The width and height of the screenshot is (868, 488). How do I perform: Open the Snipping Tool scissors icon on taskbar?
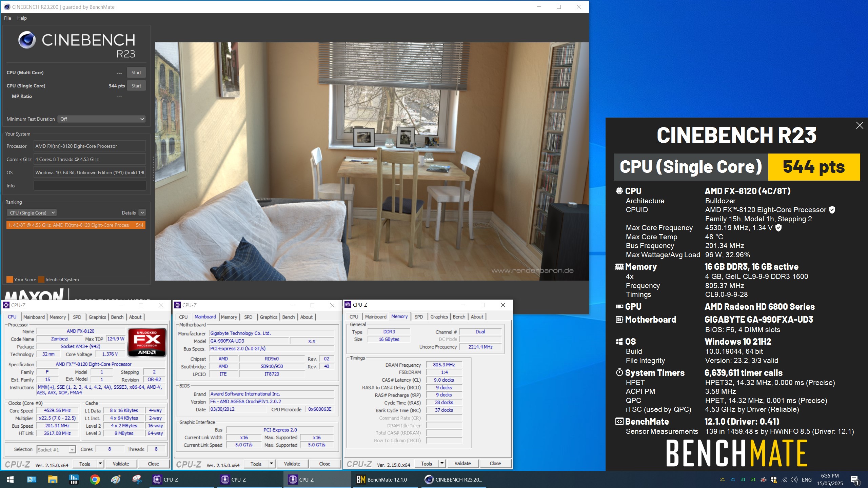(137, 480)
